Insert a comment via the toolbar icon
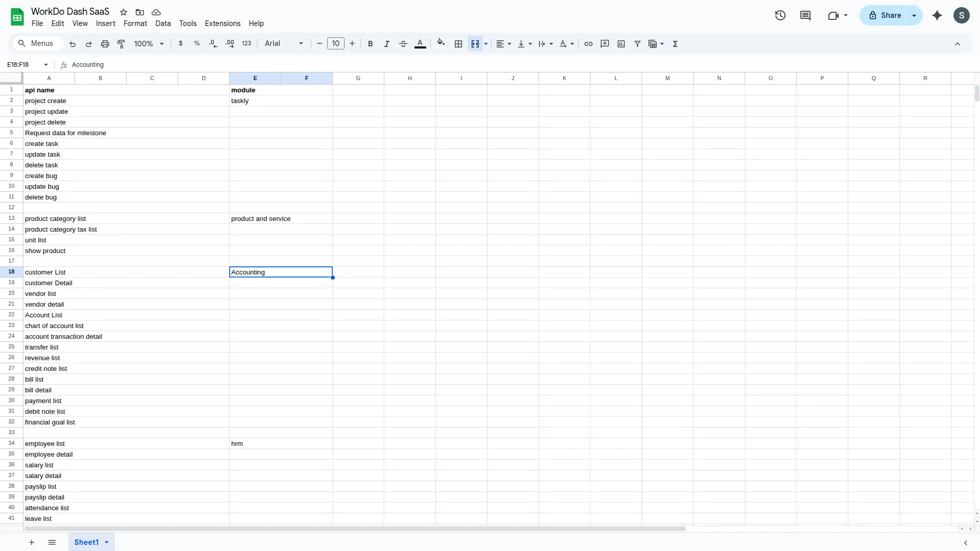 tap(605, 44)
